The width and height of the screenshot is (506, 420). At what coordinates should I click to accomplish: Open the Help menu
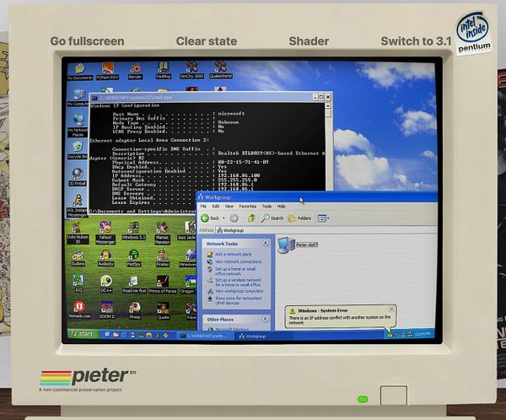coord(282,207)
